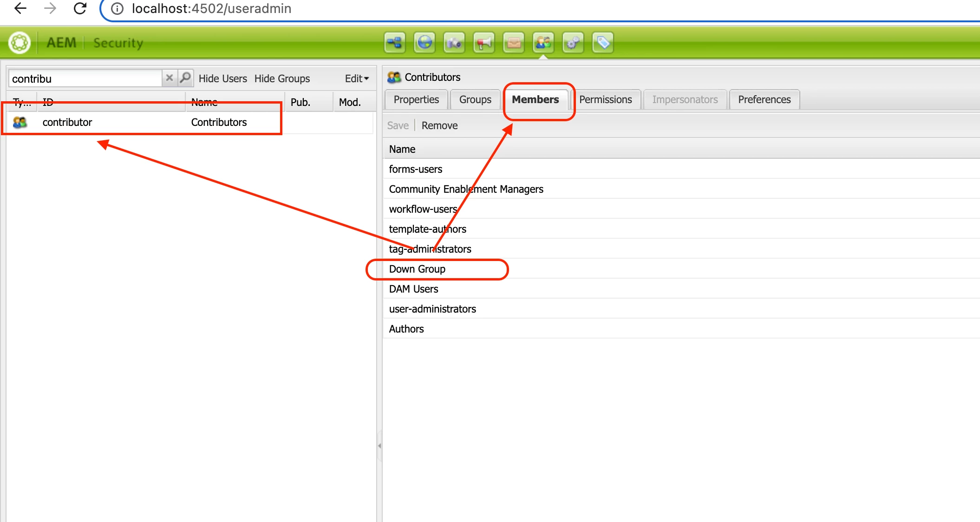Open Websites console via sitemap icon
The width and height of the screenshot is (980, 522).
coord(395,43)
